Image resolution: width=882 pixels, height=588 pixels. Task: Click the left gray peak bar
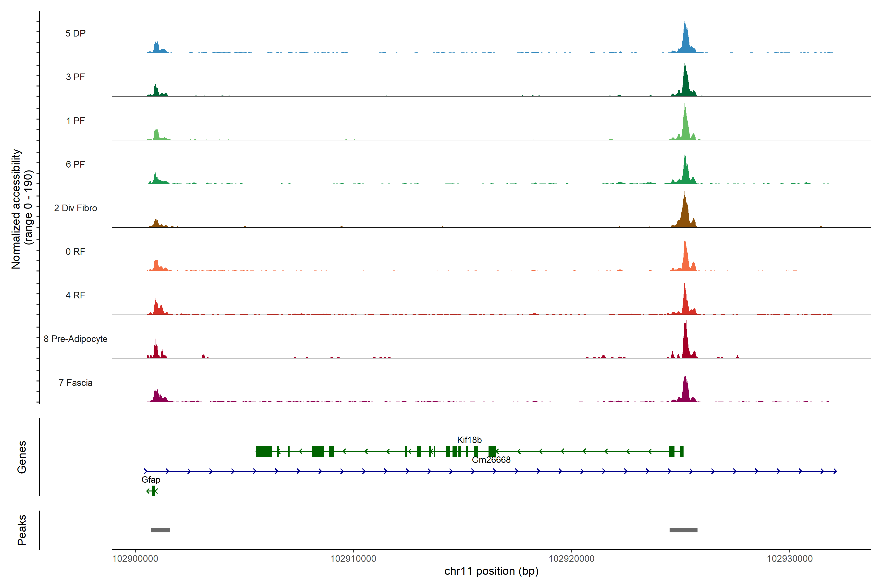pos(160,530)
